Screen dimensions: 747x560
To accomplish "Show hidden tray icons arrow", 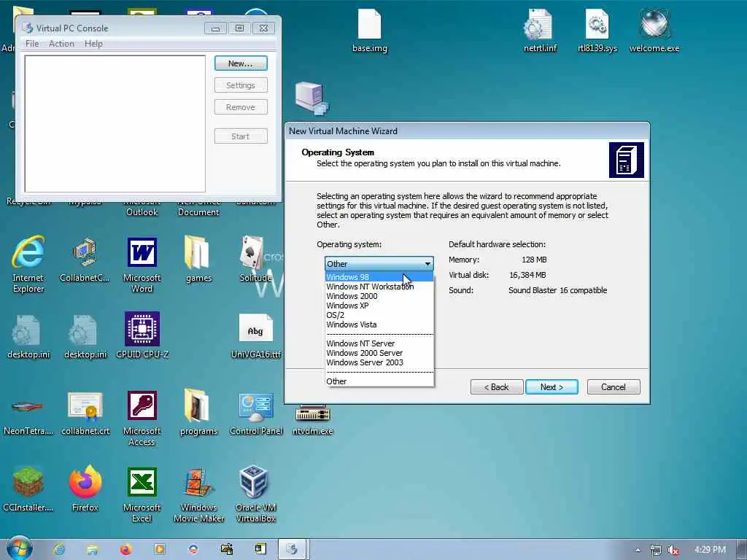I will 638,550.
